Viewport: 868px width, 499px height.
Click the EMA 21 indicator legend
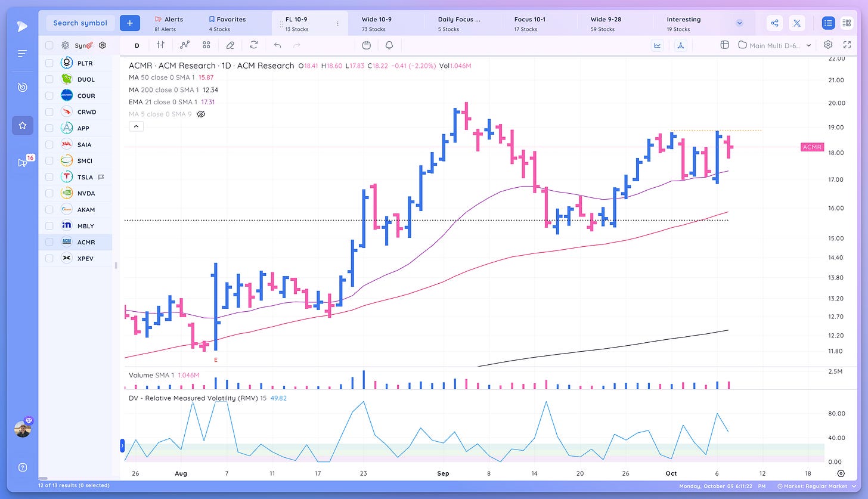pyautogui.click(x=172, y=102)
